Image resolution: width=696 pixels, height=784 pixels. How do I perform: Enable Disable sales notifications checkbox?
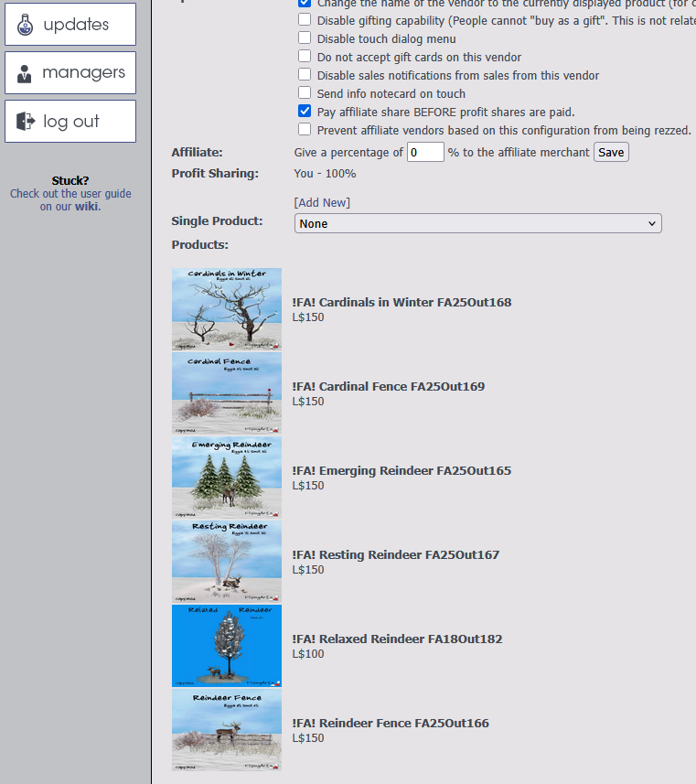tap(305, 75)
